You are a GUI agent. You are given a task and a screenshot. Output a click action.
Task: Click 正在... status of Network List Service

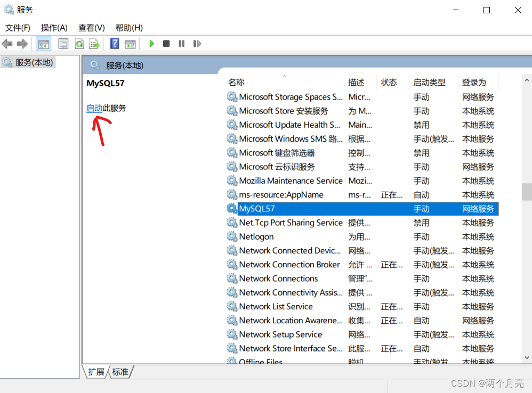tap(392, 306)
